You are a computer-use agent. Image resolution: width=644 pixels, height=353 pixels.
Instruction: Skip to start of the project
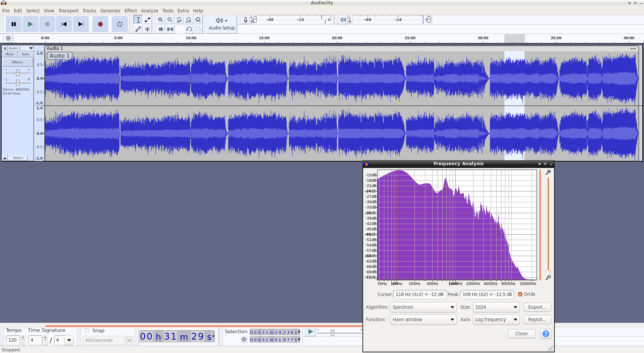click(64, 24)
